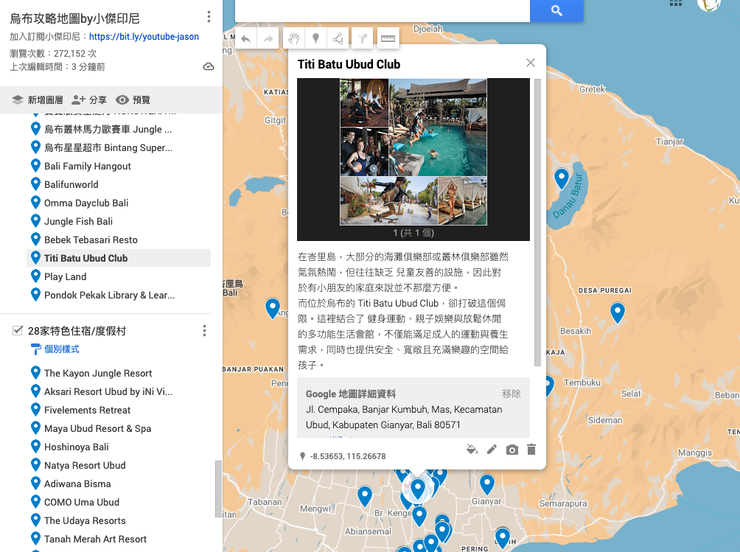Select Bebek Tebasari Resto in the list
Viewport: 740px width, 552px height.
pyautogui.click(x=90, y=240)
